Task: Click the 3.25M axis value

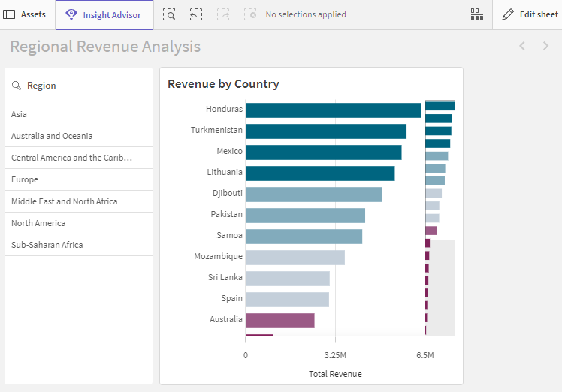Action: (335, 355)
